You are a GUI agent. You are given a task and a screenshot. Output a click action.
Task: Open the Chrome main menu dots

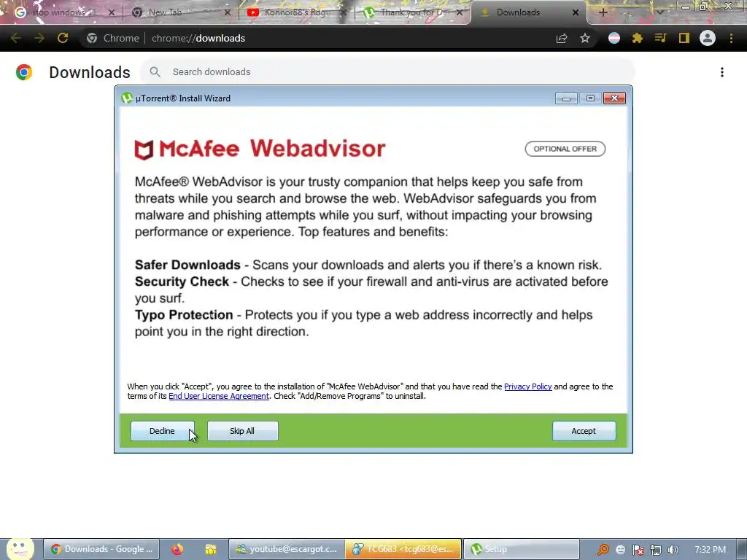click(731, 38)
